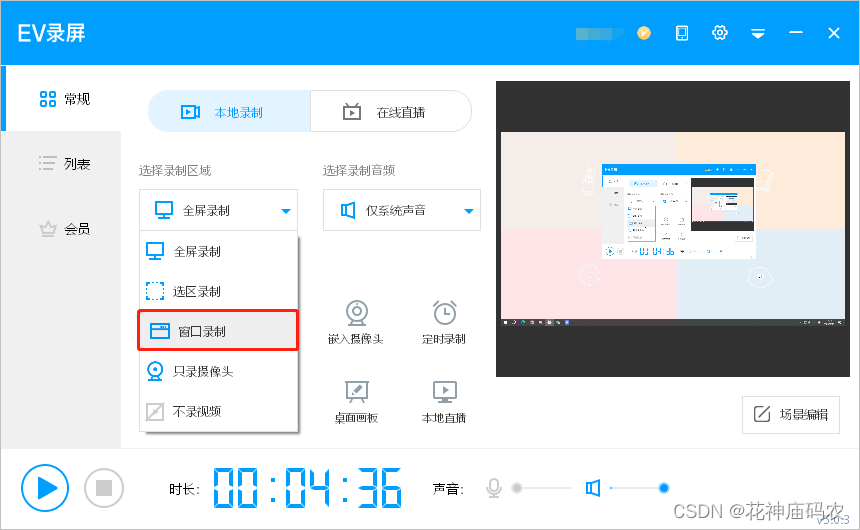
Task: Toggle the microphone icon
Action: coord(494,488)
